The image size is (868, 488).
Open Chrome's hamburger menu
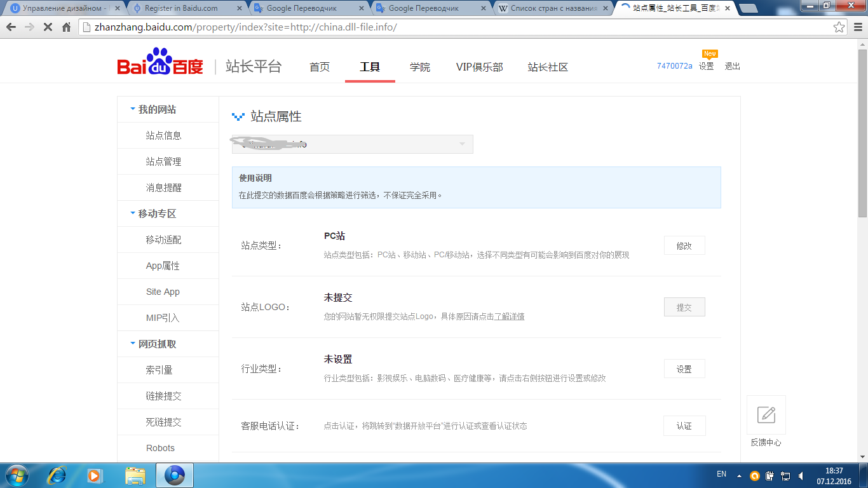(857, 27)
